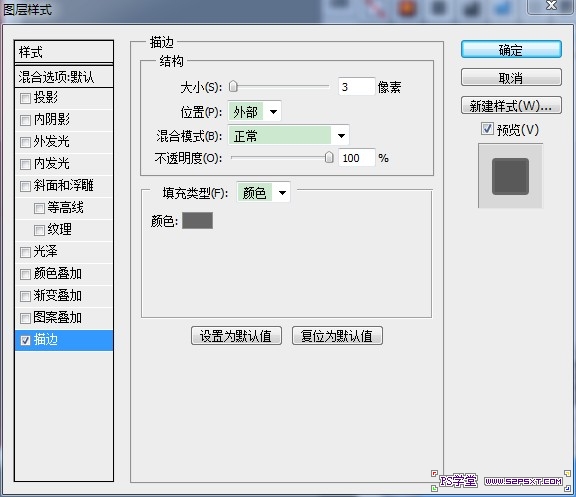This screenshot has height=497, width=576.
Task: Click the size input field showing 3
Action: click(356, 87)
